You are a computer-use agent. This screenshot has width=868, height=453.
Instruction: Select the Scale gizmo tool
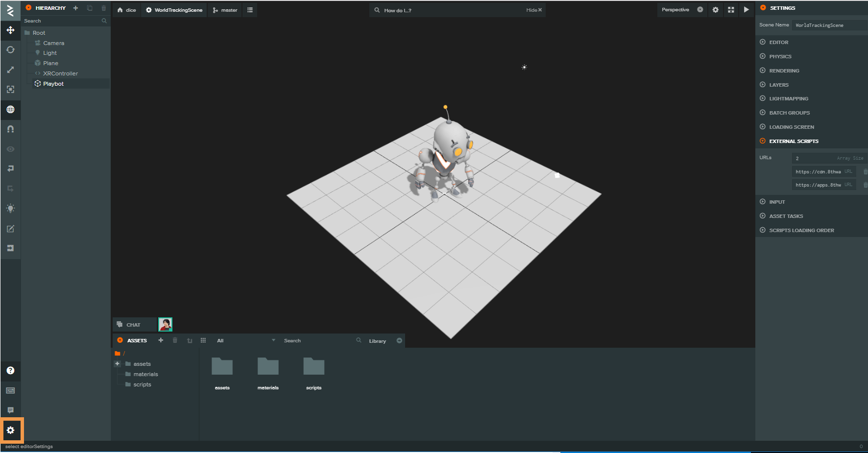click(11, 70)
